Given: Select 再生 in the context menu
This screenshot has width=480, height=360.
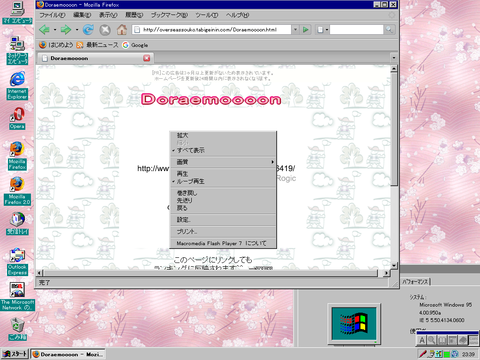Looking at the screenshot, I should 223,174.
